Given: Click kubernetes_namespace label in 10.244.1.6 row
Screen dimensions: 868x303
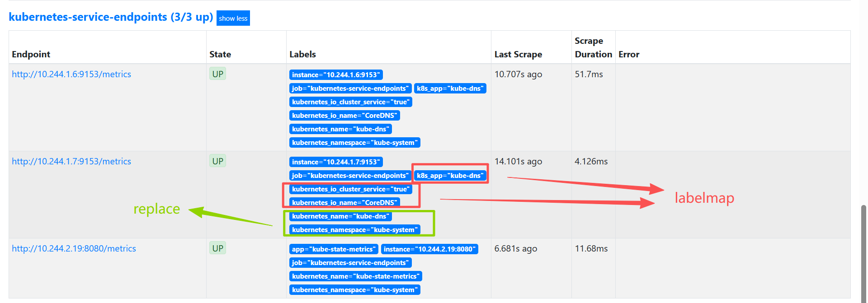Looking at the screenshot, I should click(x=355, y=143).
